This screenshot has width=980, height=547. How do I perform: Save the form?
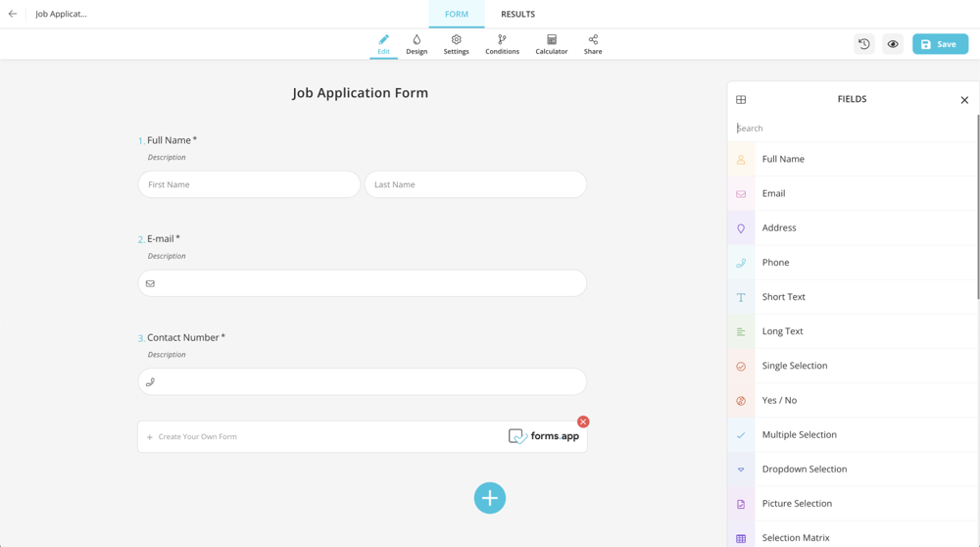940,44
